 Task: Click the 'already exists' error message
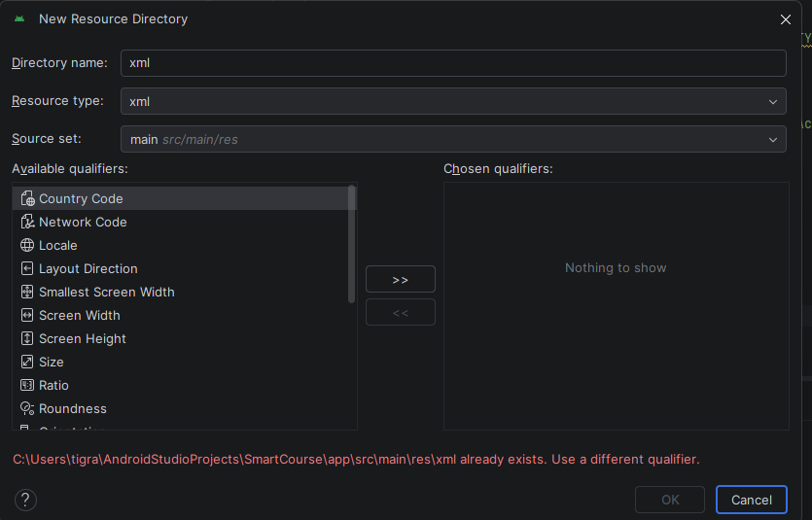[356, 459]
